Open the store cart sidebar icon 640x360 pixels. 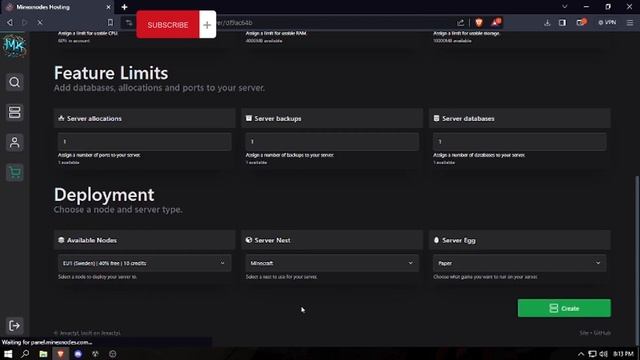pyautogui.click(x=15, y=173)
